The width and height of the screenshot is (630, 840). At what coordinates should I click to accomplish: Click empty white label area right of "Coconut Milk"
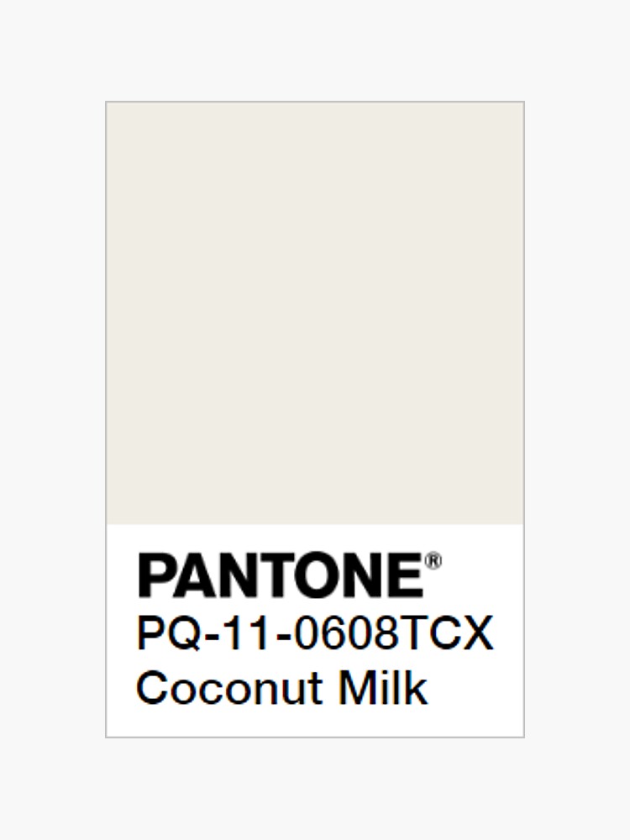pyautogui.click(x=475, y=689)
